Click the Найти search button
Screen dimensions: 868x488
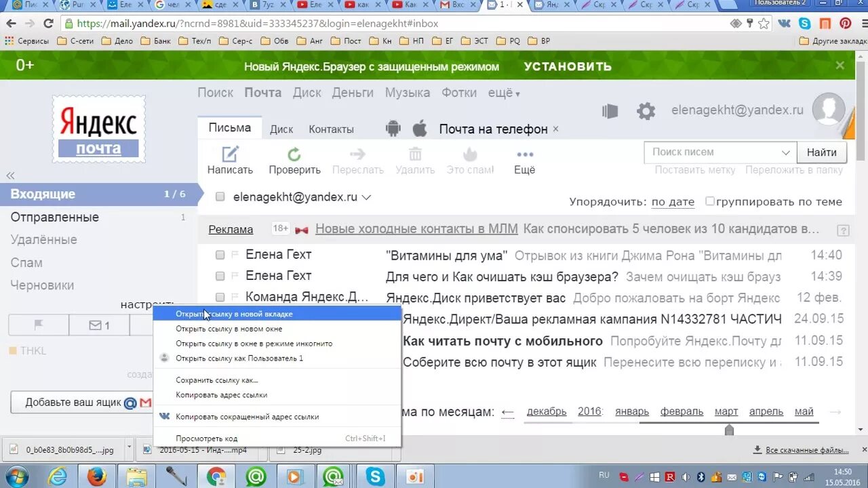tap(822, 152)
